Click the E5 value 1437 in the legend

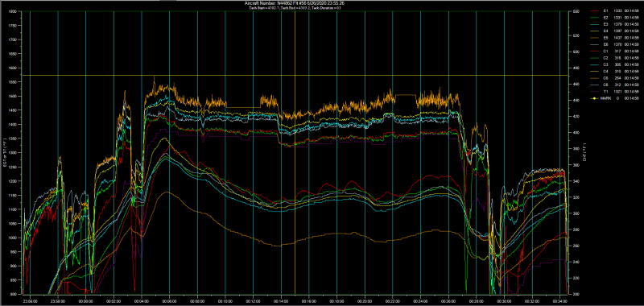(x=617, y=38)
